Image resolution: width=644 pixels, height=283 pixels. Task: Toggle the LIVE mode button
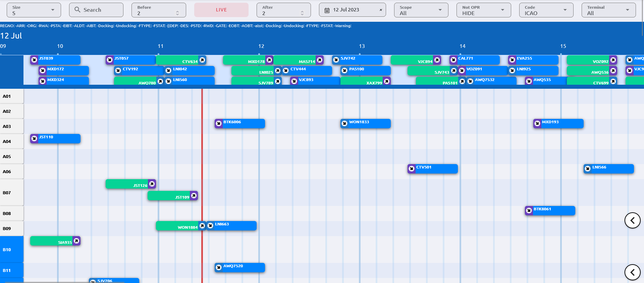221,10
